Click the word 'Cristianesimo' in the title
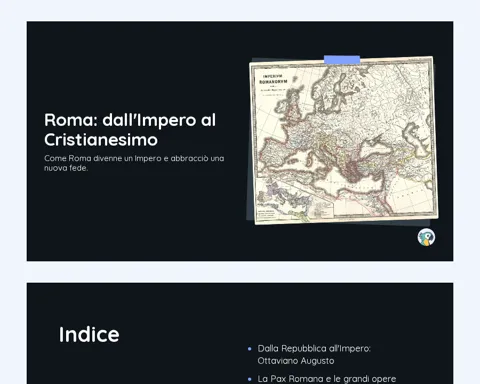This screenshot has height=384, width=480. tap(101, 140)
